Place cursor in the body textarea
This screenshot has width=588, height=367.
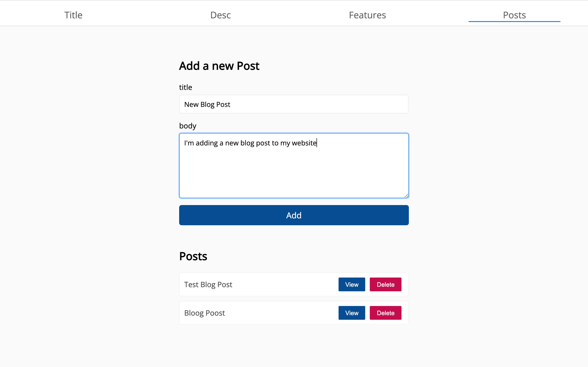[294, 167]
